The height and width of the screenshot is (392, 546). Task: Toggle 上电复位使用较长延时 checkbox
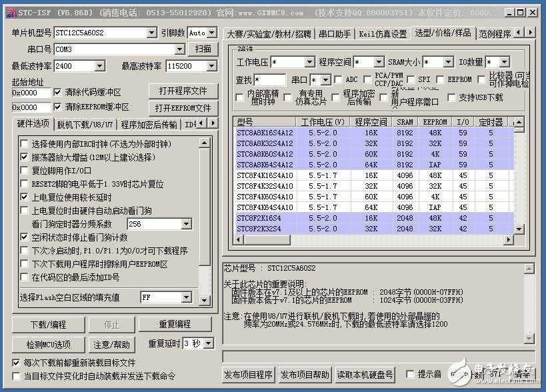(x=25, y=197)
